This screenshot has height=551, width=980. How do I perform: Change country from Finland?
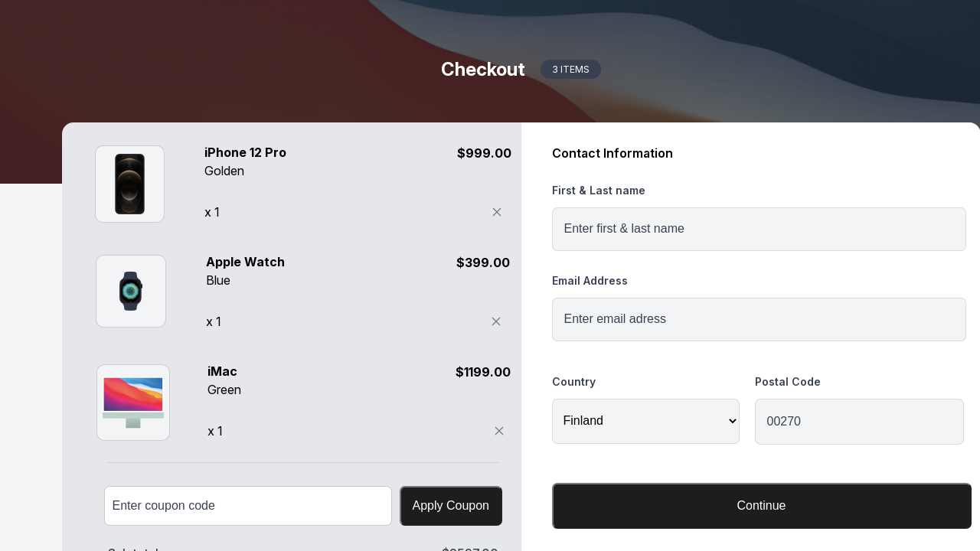[645, 421]
